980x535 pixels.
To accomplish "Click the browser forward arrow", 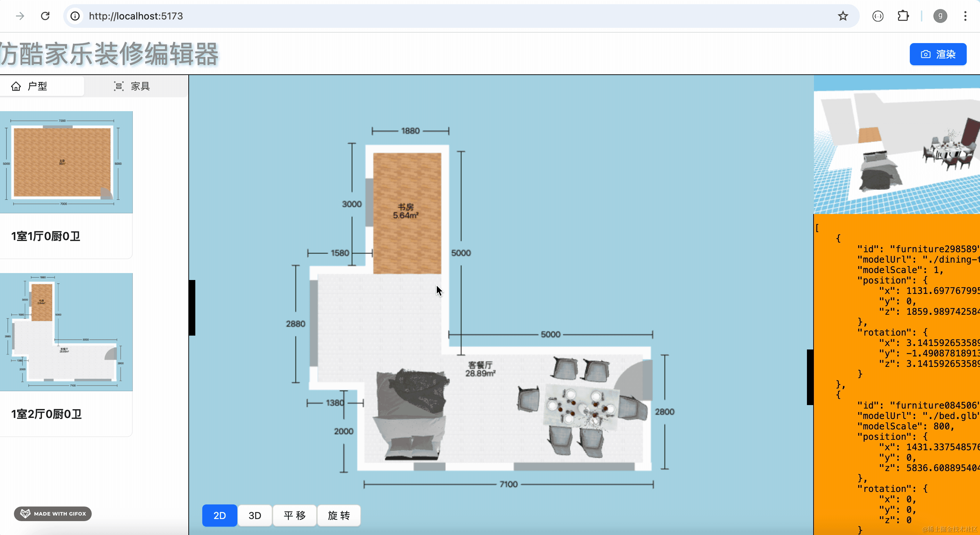I will click(20, 16).
